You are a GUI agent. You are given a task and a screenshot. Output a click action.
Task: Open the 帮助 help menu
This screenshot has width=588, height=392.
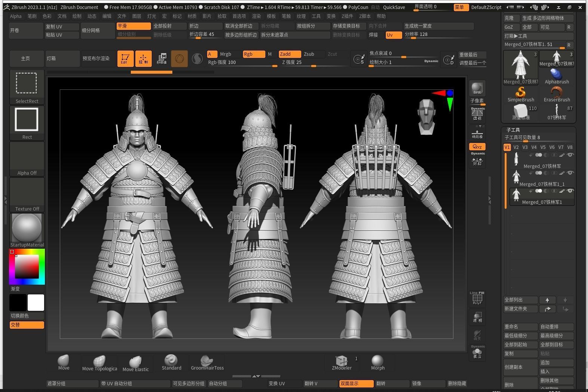tap(381, 16)
